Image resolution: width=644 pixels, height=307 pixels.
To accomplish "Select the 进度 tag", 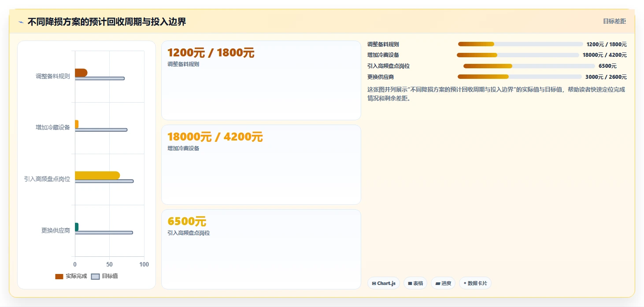I will pyautogui.click(x=443, y=283).
